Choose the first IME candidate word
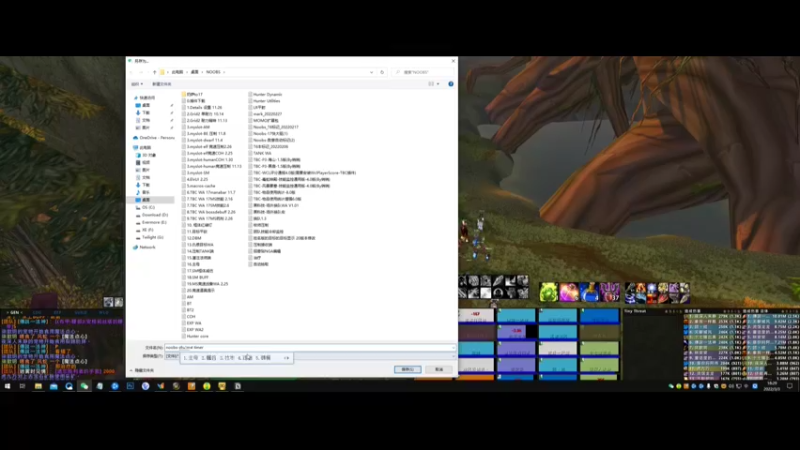Screen dimensions: 800x450 tap(191, 358)
